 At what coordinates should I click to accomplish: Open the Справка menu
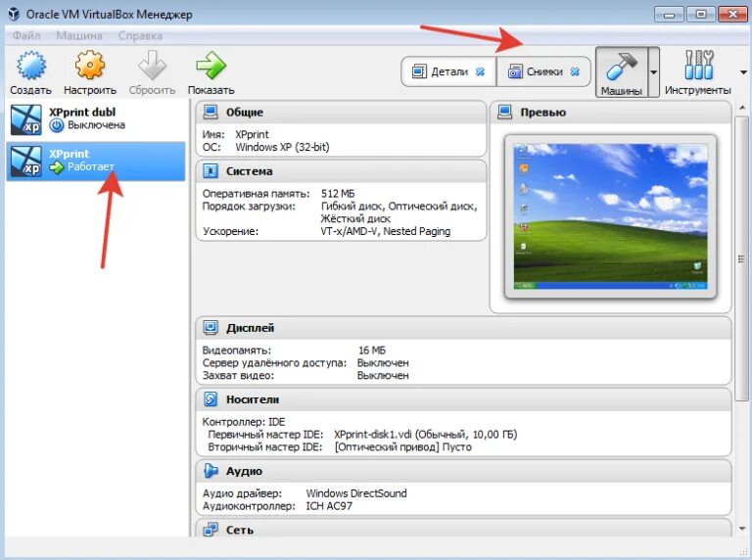140,35
